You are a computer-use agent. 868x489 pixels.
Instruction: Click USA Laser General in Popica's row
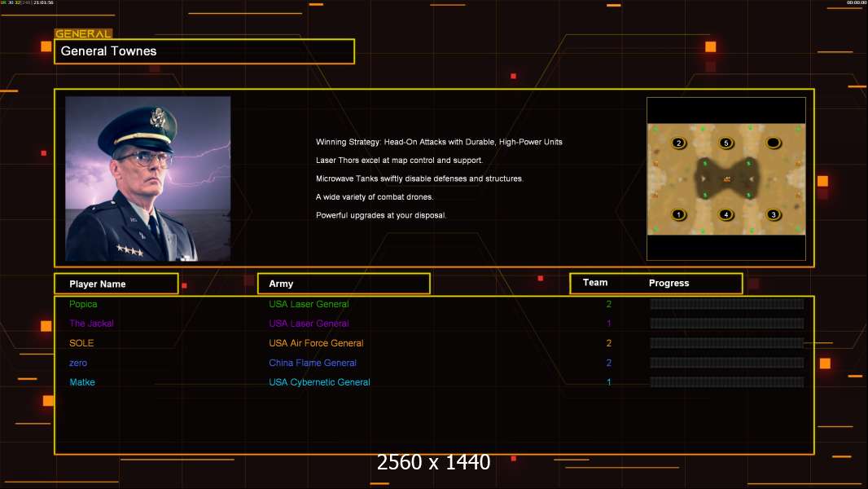(309, 304)
